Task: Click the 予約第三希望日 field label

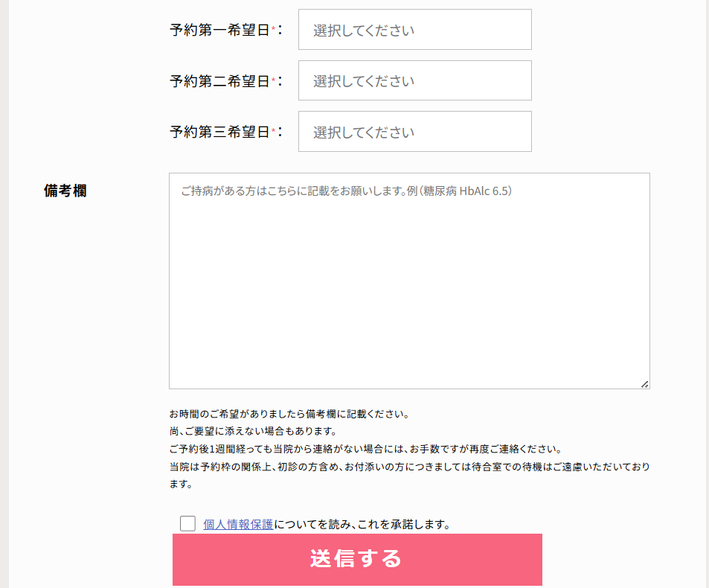Action: click(219, 132)
